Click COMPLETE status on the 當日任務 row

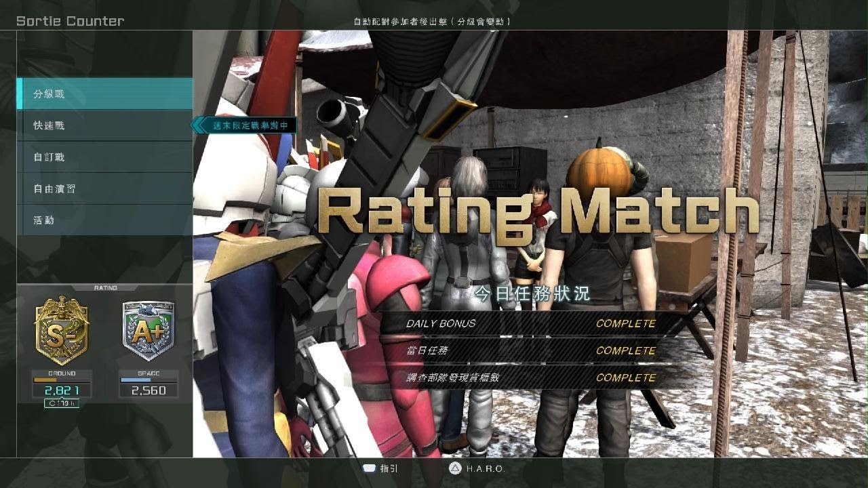626,350
